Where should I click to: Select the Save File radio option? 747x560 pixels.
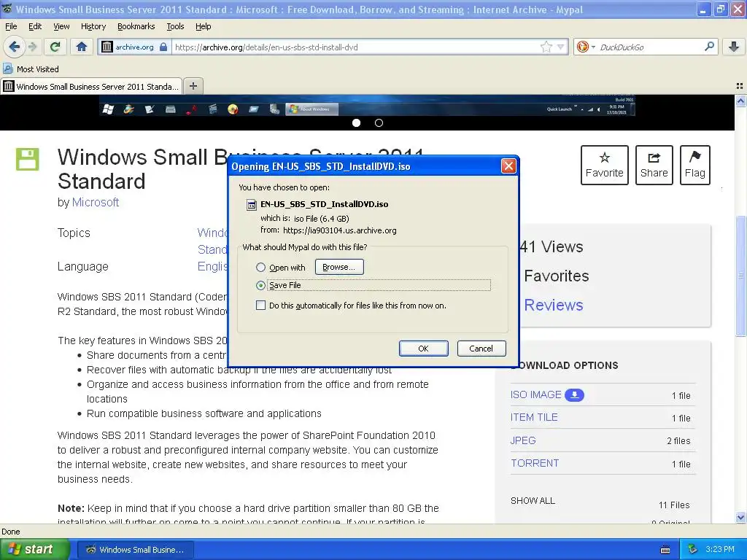(260, 285)
